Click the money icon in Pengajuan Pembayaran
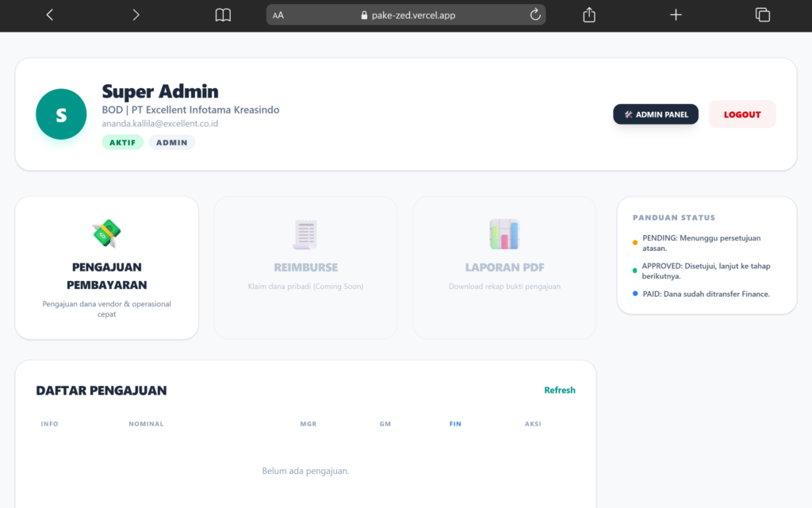This screenshot has height=508, width=812. [106, 233]
